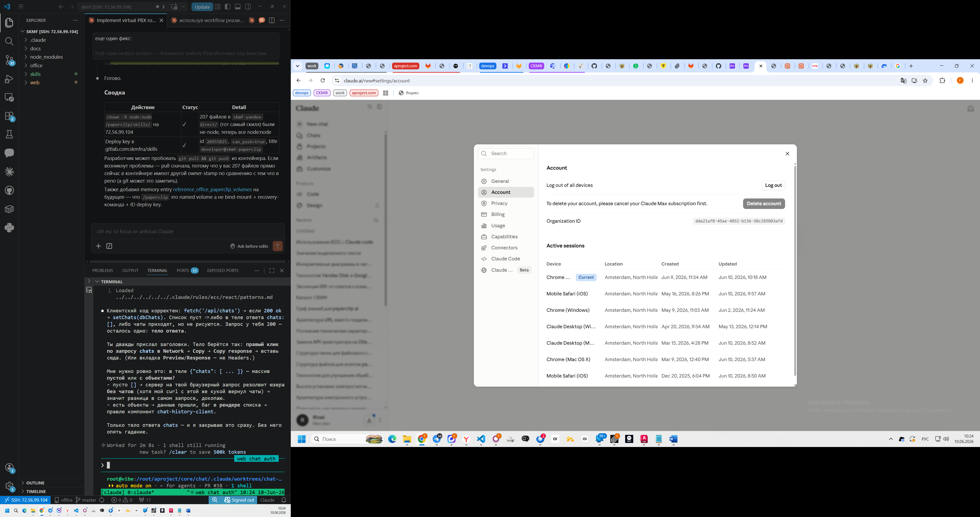Viewport: 980px width, 517px height.
Task: Toggle the Ask before edits mode
Action: coord(249,246)
